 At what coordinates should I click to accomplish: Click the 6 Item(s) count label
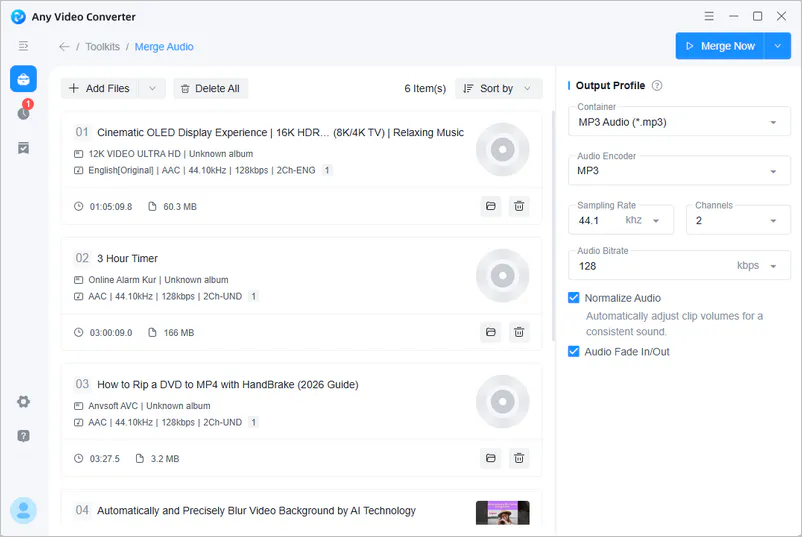[x=425, y=88]
